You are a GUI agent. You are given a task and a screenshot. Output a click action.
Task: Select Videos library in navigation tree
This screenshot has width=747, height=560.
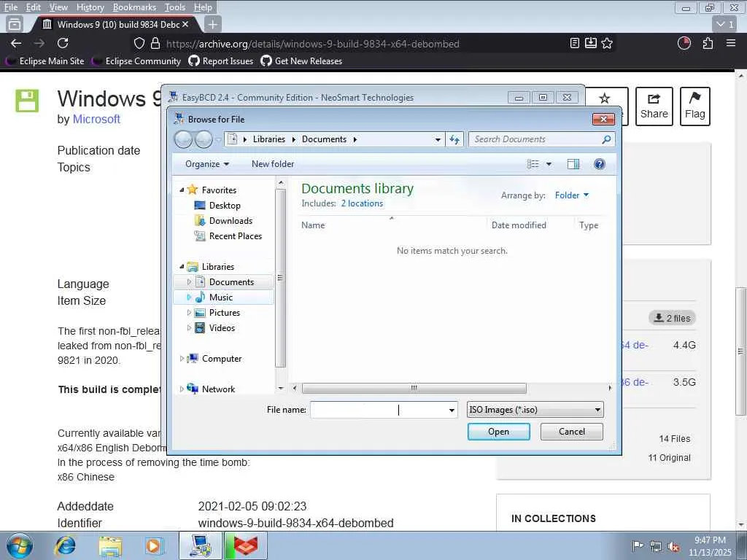[x=222, y=327]
